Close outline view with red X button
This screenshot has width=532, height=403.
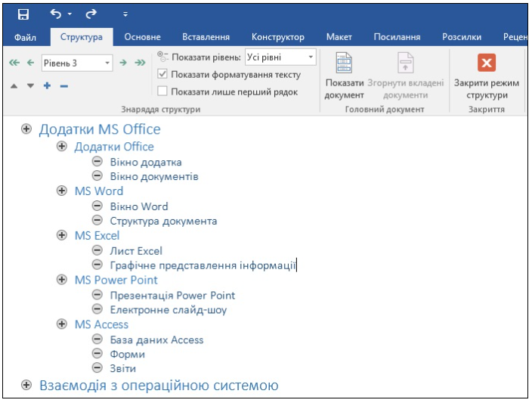coord(487,63)
